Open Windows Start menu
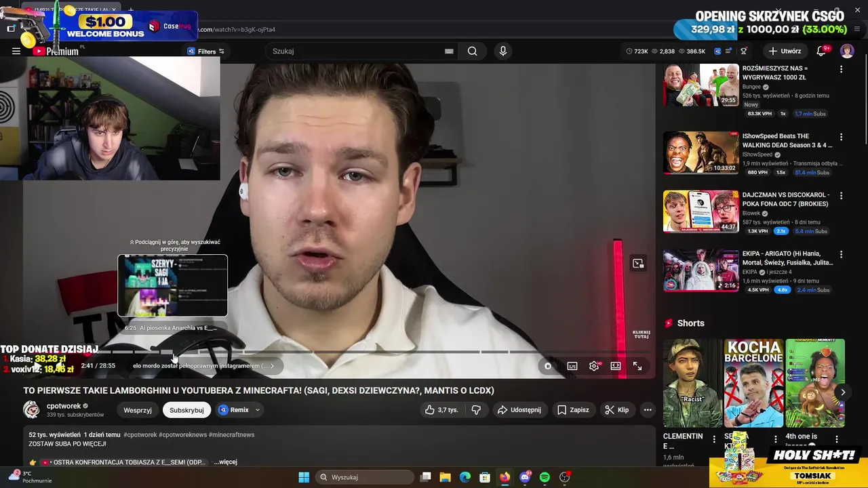Screen dimensions: 868x488 304,477
